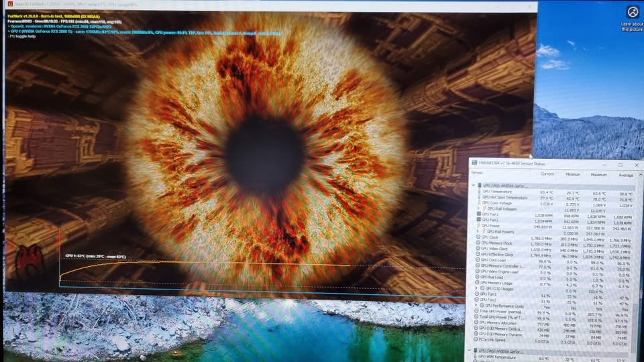The image size is (644, 362).
Task: Select the GPU Temperature sensor row label
Action: 497,192
